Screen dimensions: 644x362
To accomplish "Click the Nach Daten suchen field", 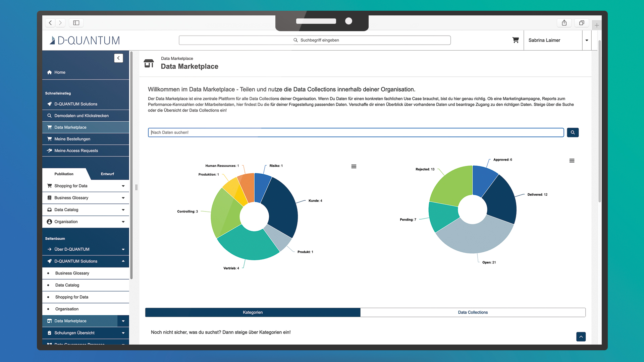I will [356, 132].
